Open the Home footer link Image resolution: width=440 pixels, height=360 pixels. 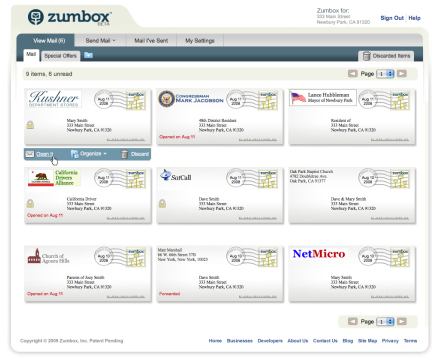tap(215, 341)
